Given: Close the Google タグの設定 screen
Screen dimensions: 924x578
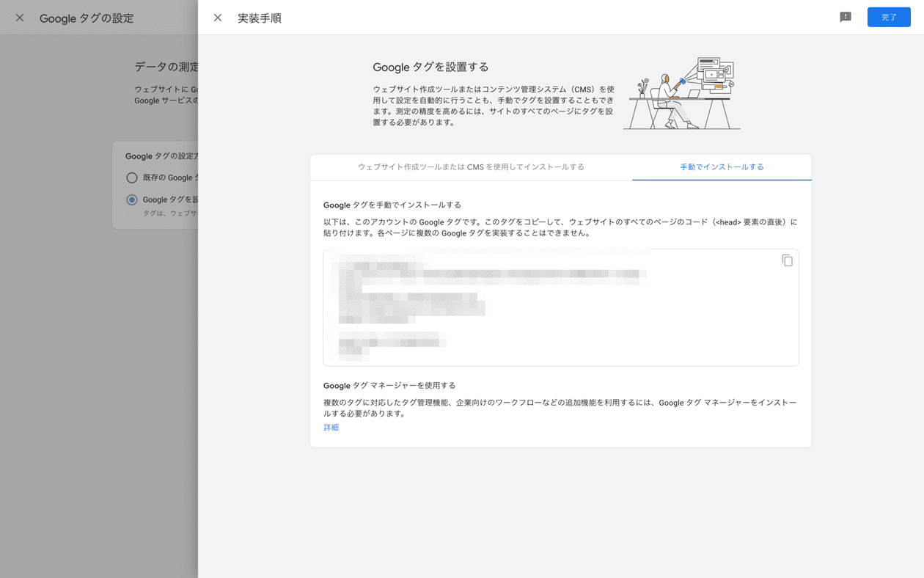Looking at the screenshot, I should (x=20, y=18).
